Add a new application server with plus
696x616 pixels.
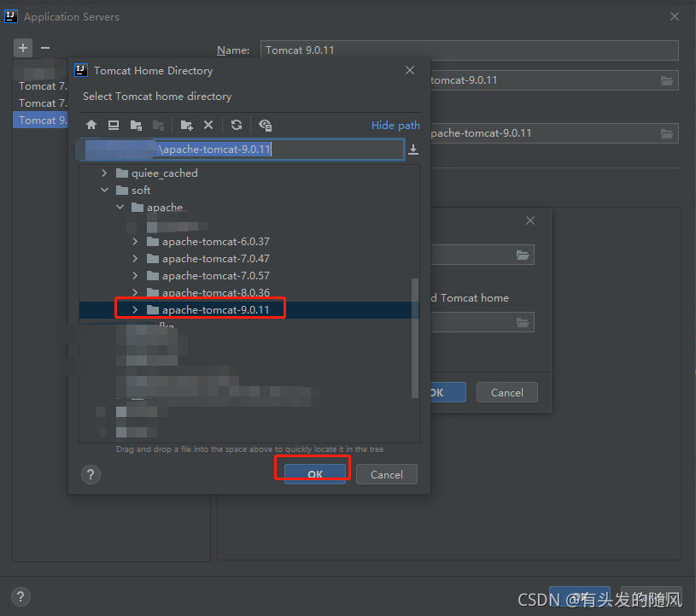point(23,48)
